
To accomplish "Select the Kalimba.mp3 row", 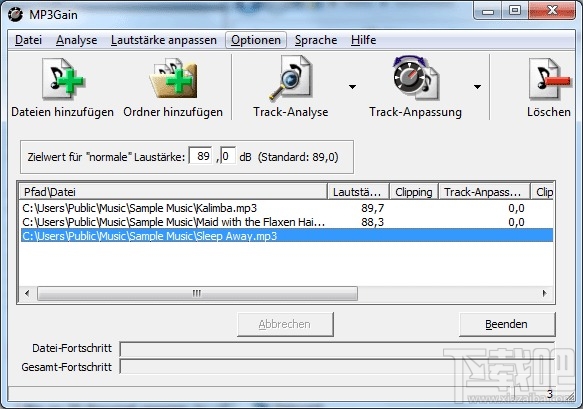I will coord(286,208).
